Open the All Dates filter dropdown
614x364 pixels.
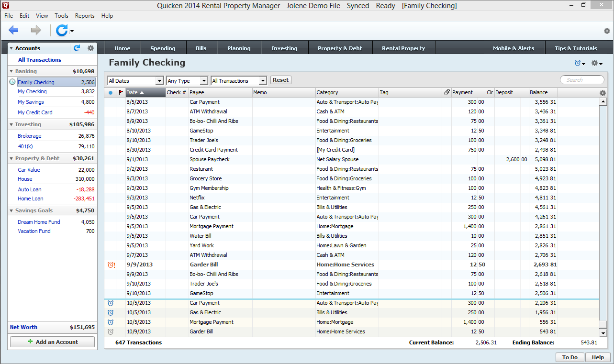coord(159,81)
